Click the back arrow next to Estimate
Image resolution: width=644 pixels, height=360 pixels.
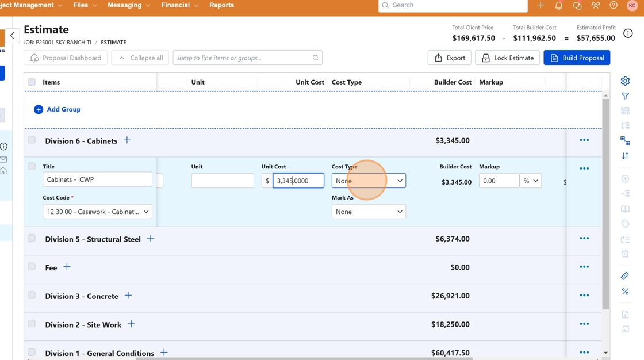(x=12, y=36)
